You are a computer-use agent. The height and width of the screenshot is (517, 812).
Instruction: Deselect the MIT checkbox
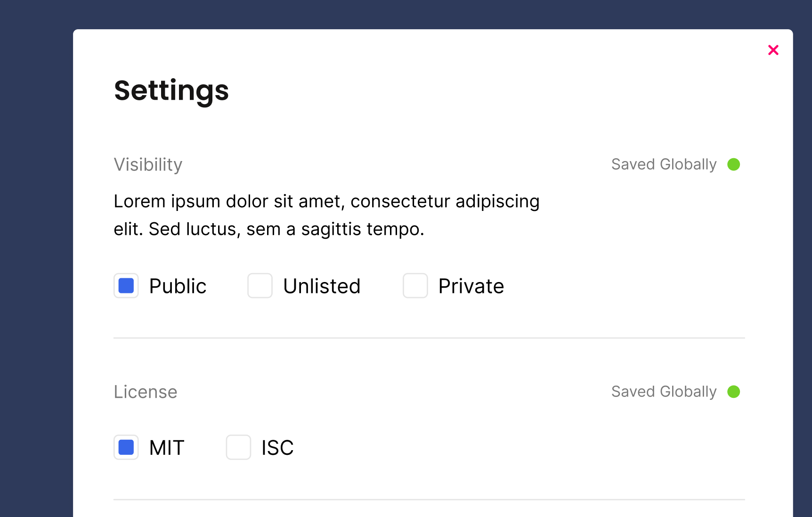(x=126, y=447)
